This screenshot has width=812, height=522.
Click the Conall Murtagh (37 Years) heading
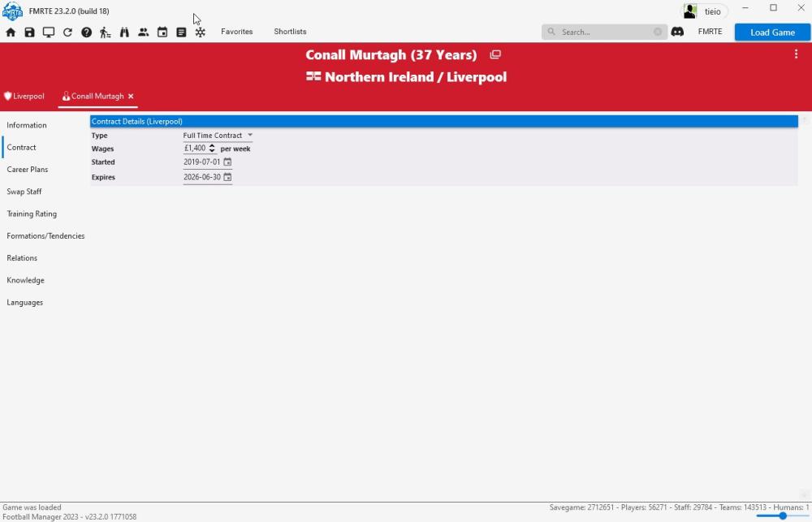tap(391, 55)
